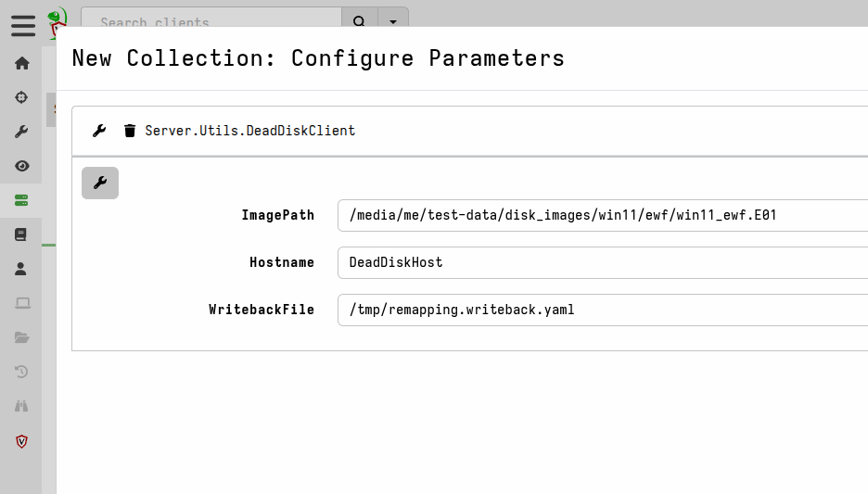Open Client Events monitoring eye icon

pyautogui.click(x=21, y=166)
